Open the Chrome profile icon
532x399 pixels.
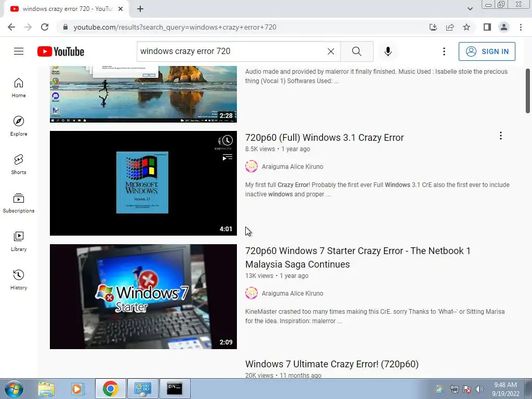click(504, 27)
